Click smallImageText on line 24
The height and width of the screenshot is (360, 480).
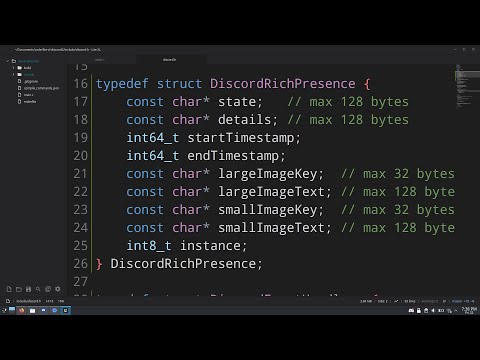271,228
